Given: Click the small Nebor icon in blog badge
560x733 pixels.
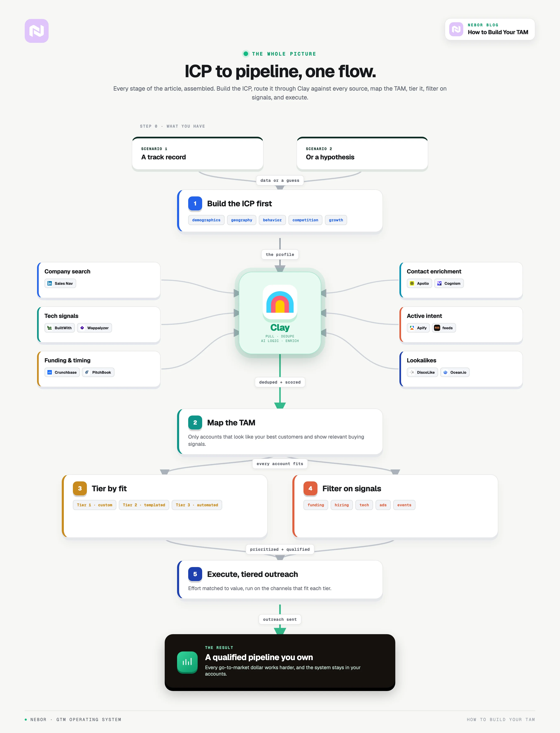Looking at the screenshot, I should (x=456, y=29).
